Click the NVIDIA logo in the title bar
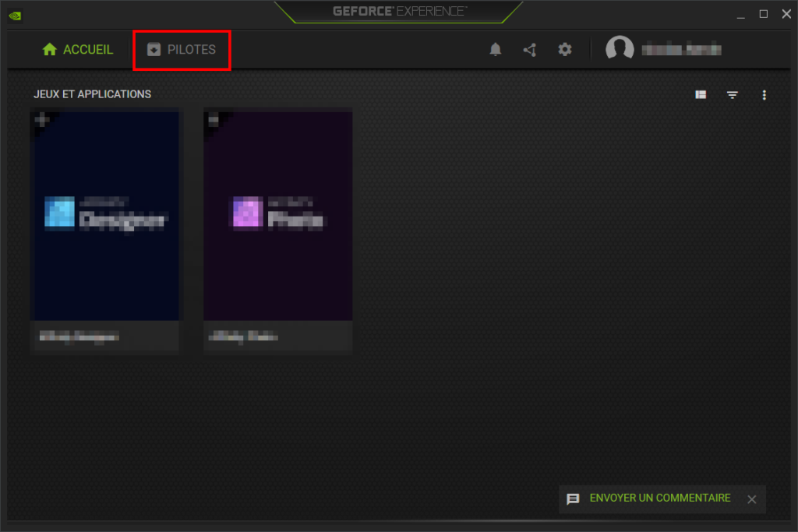 pyautogui.click(x=16, y=16)
